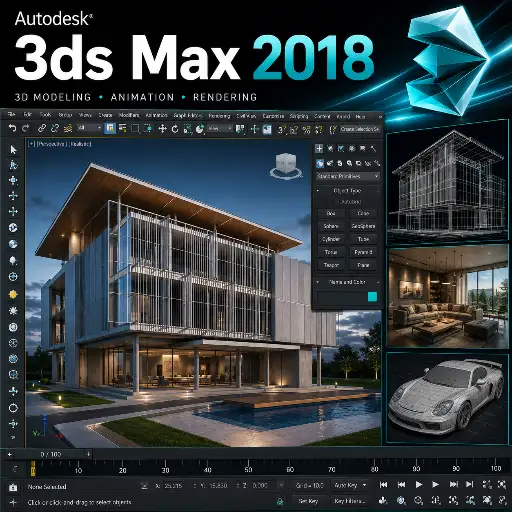Open the Motion tab in command panel
The image size is (512, 512).
tap(352, 149)
